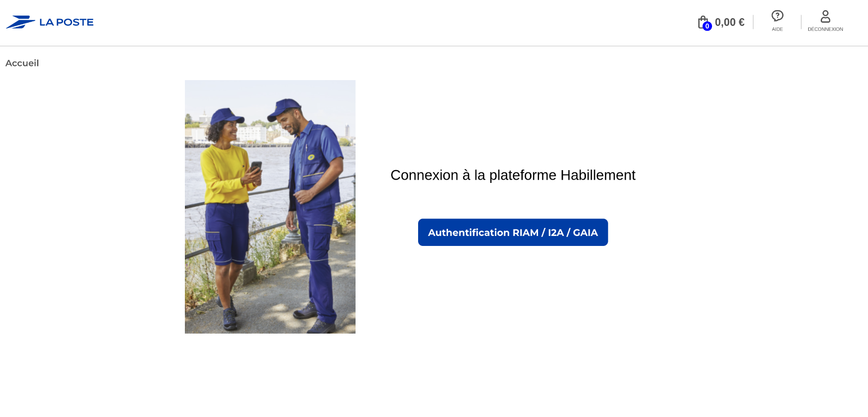The image size is (868, 417).
Task: Open the shopping bag cart icon
Action: click(703, 22)
